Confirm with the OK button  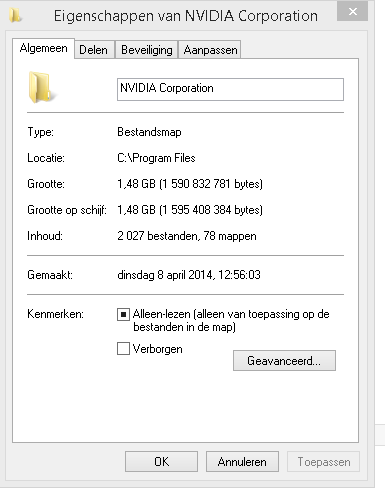[161, 462]
